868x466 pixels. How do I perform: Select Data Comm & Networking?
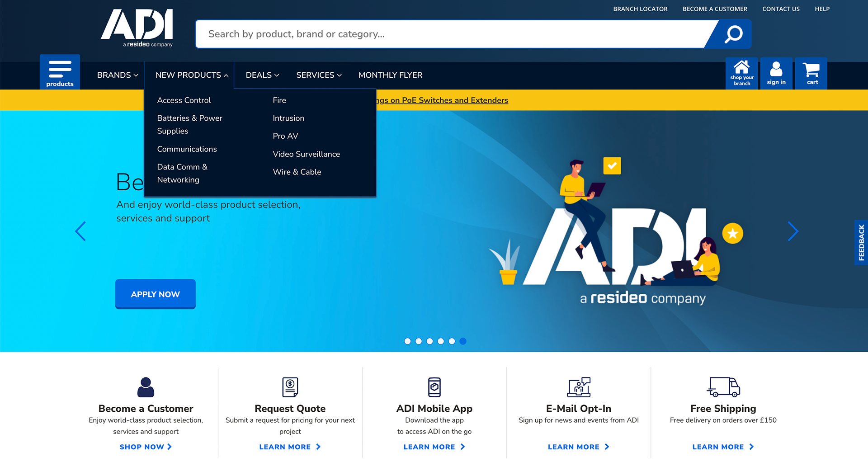(x=182, y=174)
